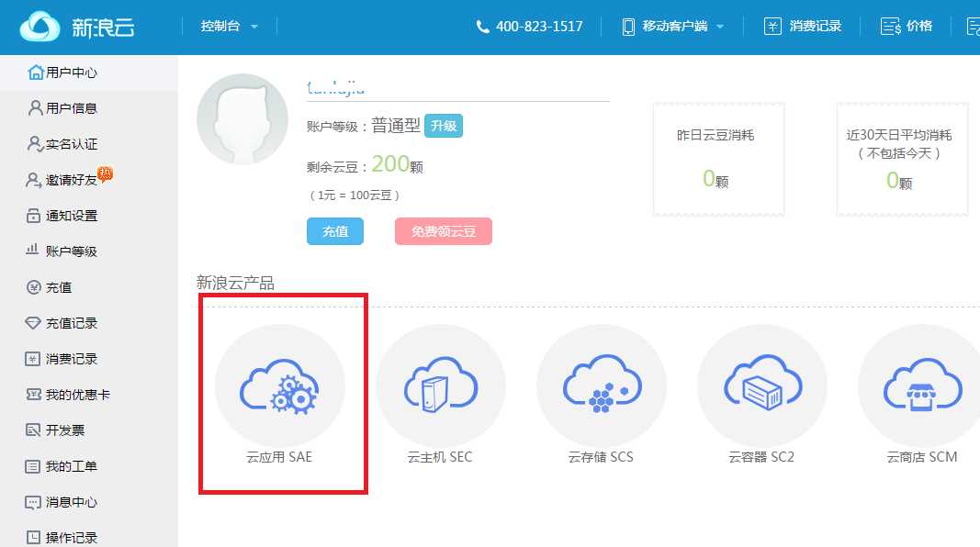Viewport: 980px width, 547px height.
Task: Click the blue 充值 button
Action: click(335, 231)
